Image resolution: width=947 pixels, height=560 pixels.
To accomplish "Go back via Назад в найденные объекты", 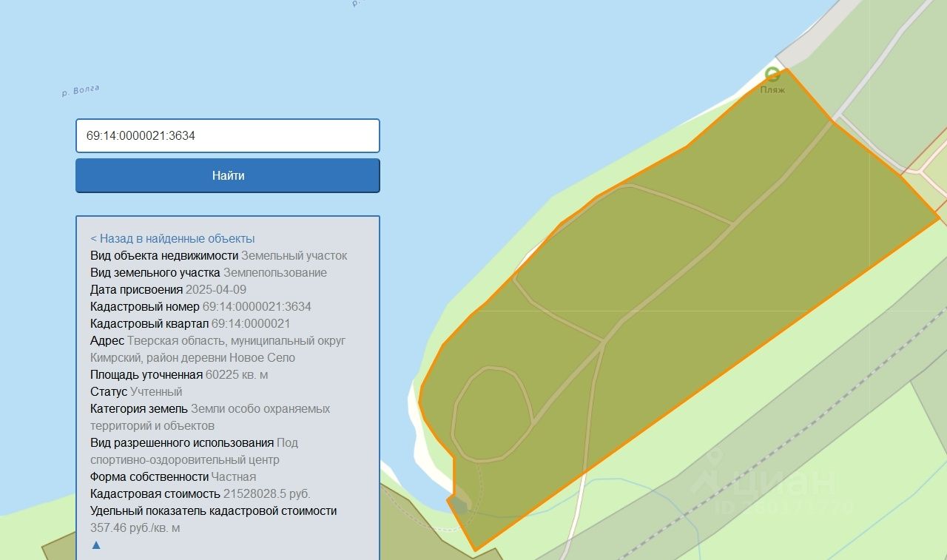I will (x=172, y=238).
